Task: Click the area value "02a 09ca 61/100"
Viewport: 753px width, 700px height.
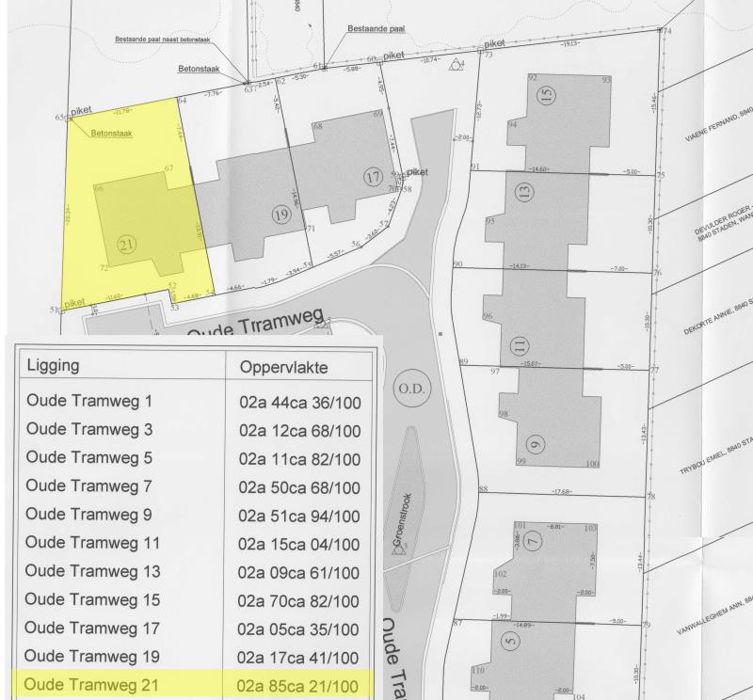Action: coord(298,573)
